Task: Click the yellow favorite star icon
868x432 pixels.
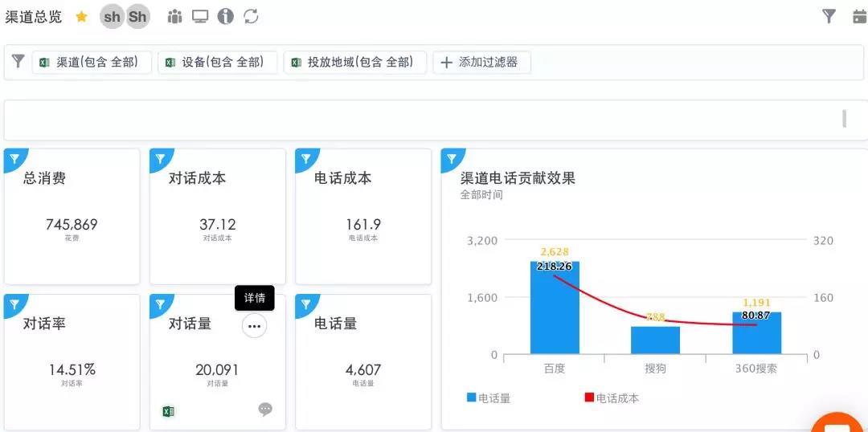Action: coord(81,17)
